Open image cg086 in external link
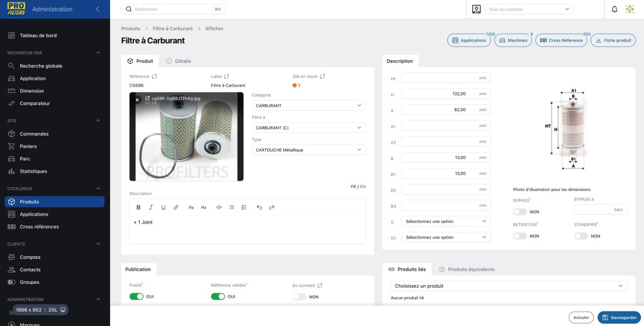 coord(147,99)
